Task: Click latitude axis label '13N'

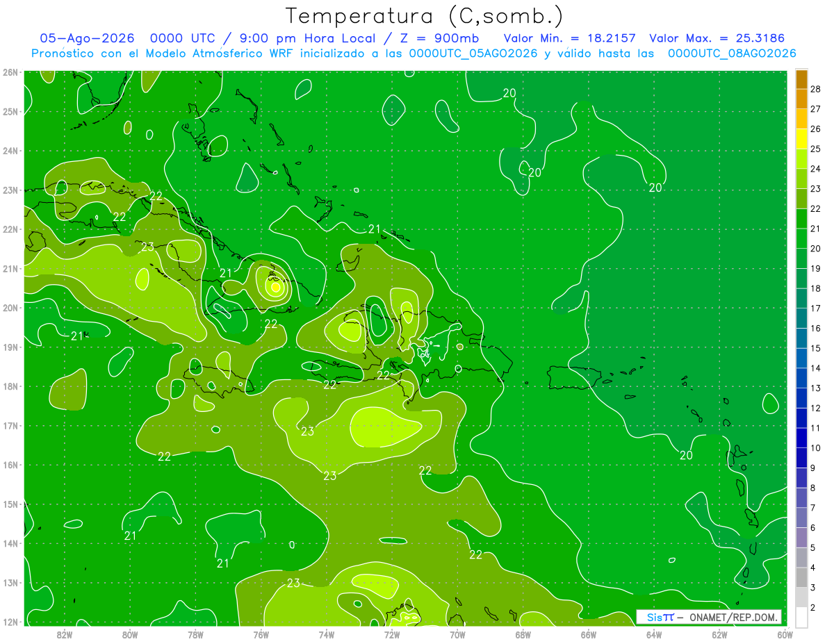Action: click(10, 582)
